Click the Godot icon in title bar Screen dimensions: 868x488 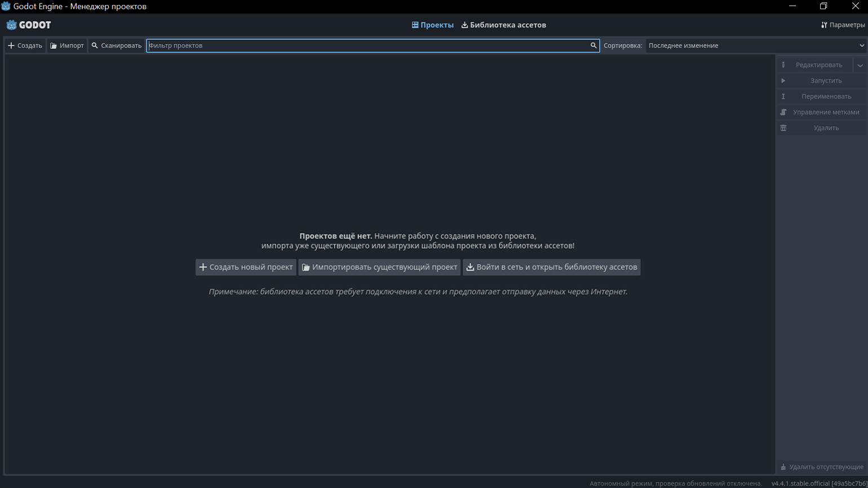(6, 6)
